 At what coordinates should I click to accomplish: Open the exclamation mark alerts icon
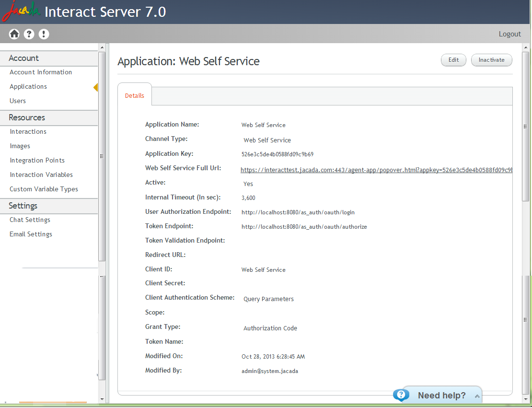coord(44,34)
